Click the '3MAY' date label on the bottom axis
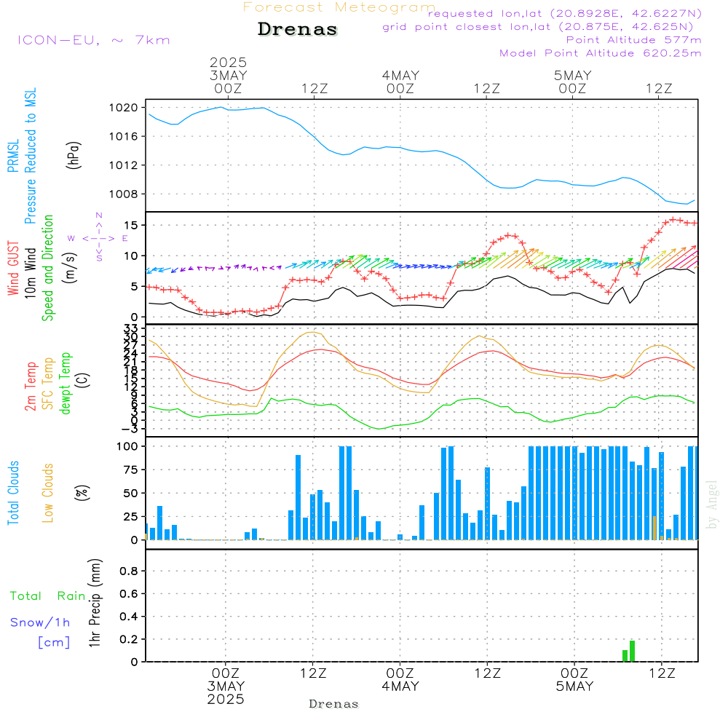 (x=226, y=687)
